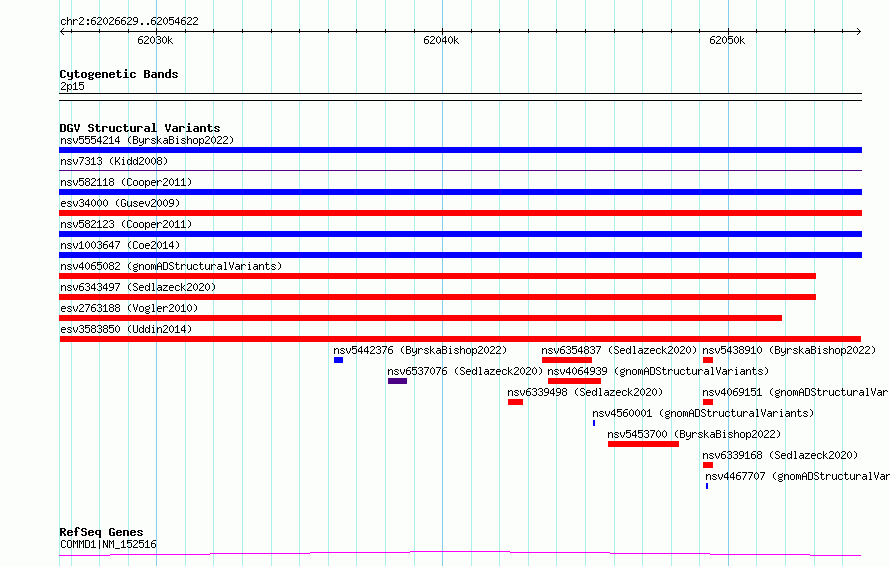Click the RefSeq Genes track title

click(101, 533)
